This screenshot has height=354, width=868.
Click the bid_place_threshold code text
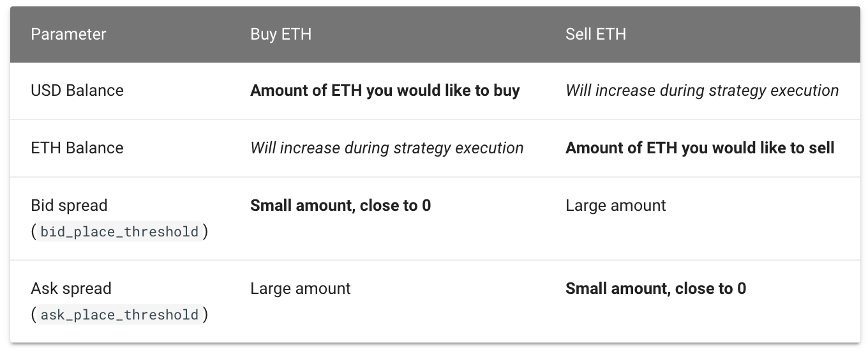pyautogui.click(x=119, y=231)
